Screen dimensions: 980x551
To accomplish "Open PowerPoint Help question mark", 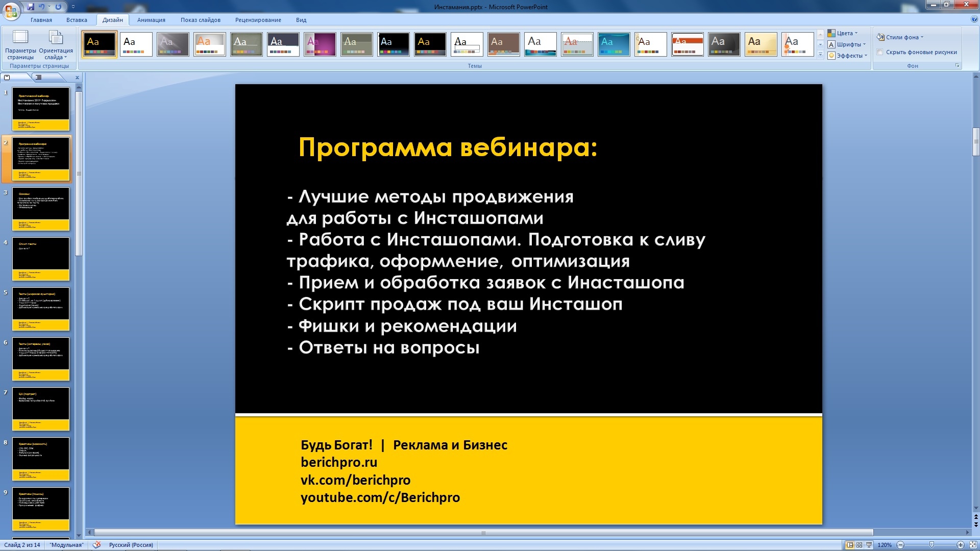I will (974, 19).
